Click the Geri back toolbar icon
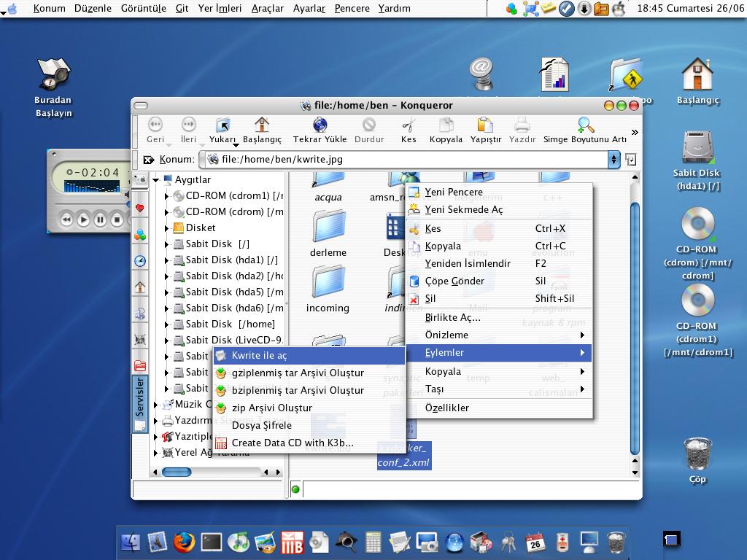 155,125
